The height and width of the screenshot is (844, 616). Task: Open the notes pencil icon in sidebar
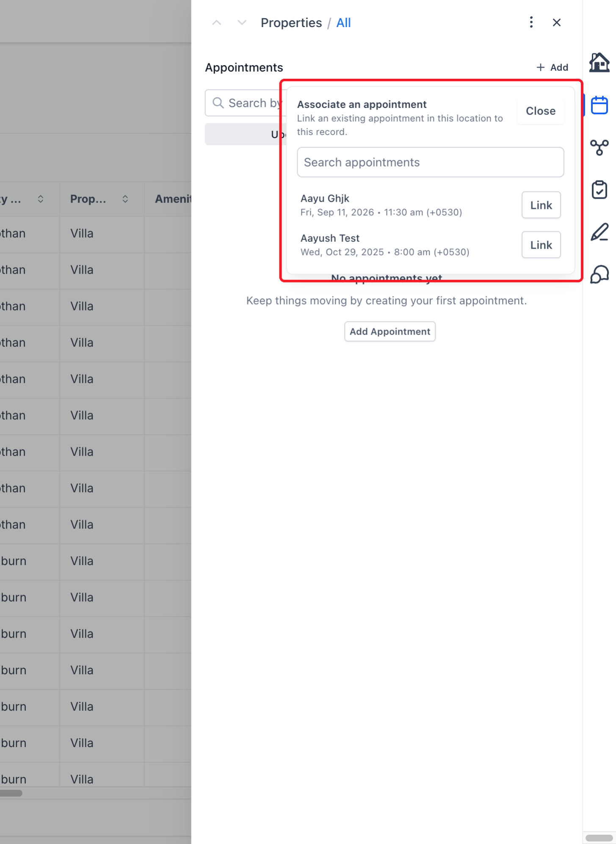pyautogui.click(x=599, y=232)
